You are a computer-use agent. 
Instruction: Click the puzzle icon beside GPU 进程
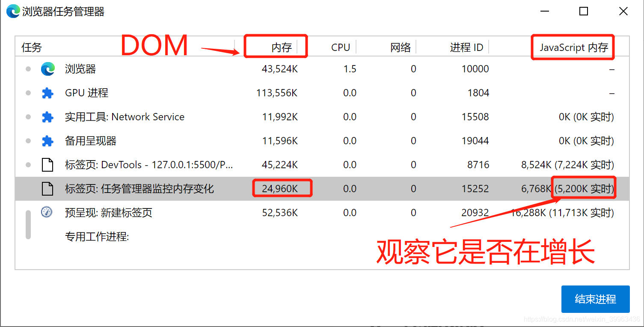(x=47, y=93)
